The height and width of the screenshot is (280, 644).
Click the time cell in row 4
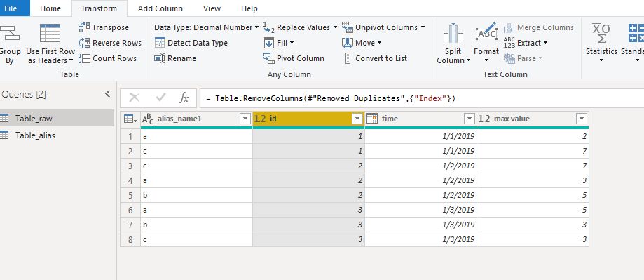420,180
